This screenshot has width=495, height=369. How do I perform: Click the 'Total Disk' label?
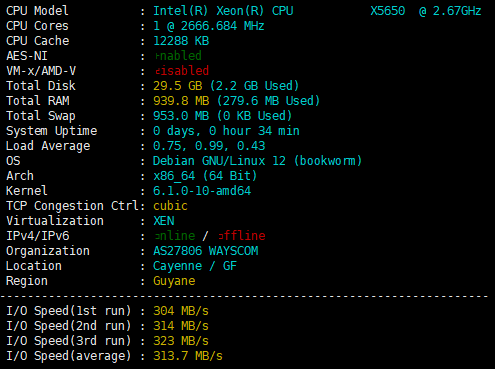(x=41, y=86)
